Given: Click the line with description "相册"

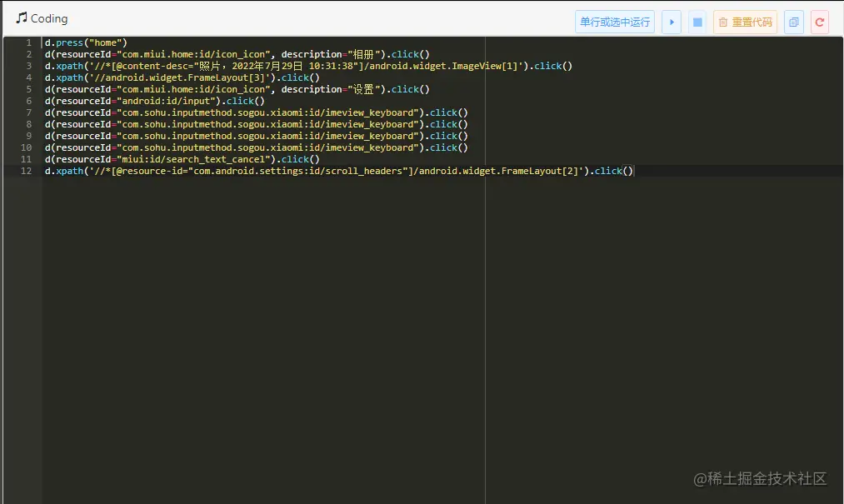Looking at the screenshot, I should (237, 54).
